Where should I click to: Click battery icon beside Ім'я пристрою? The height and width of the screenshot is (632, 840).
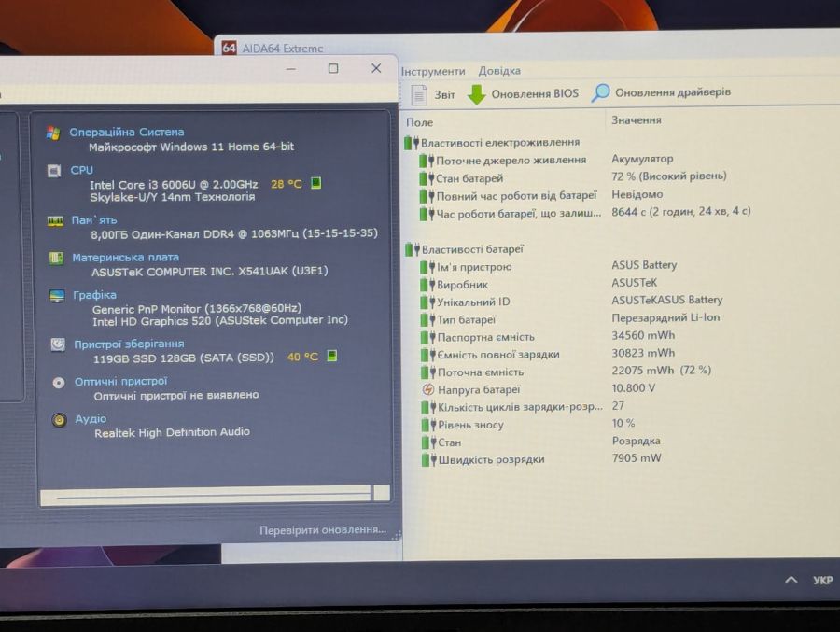427,267
